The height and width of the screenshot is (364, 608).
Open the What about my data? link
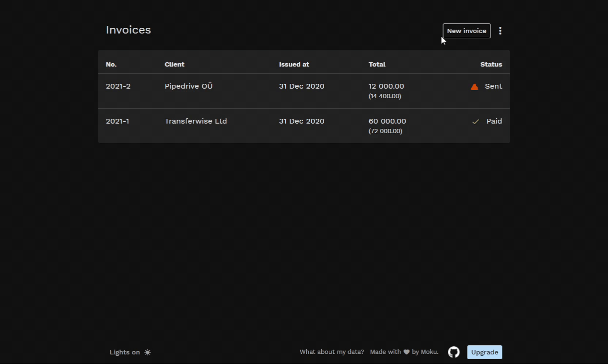(x=331, y=352)
